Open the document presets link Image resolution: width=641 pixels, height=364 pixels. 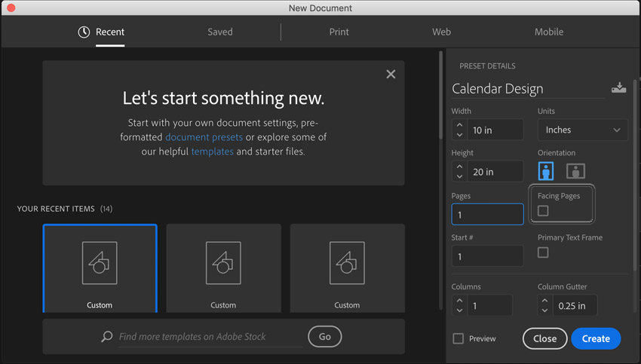pyautogui.click(x=204, y=137)
